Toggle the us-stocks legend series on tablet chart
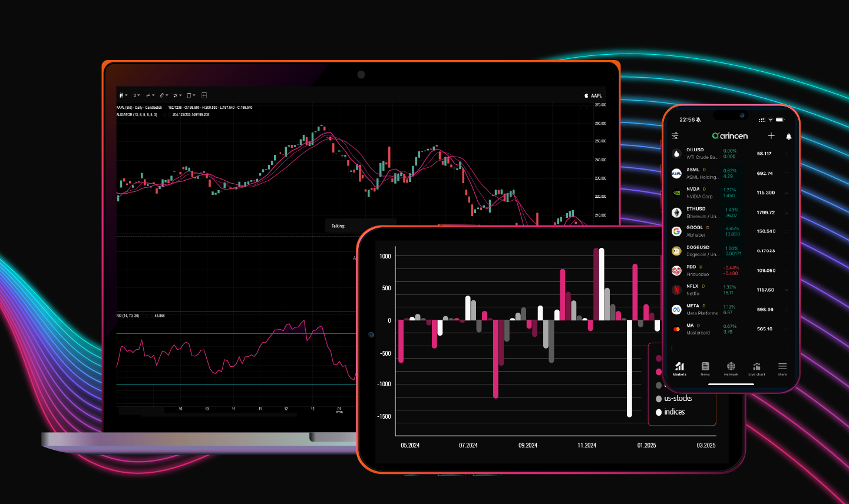The height and width of the screenshot is (504, 849). click(674, 399)
